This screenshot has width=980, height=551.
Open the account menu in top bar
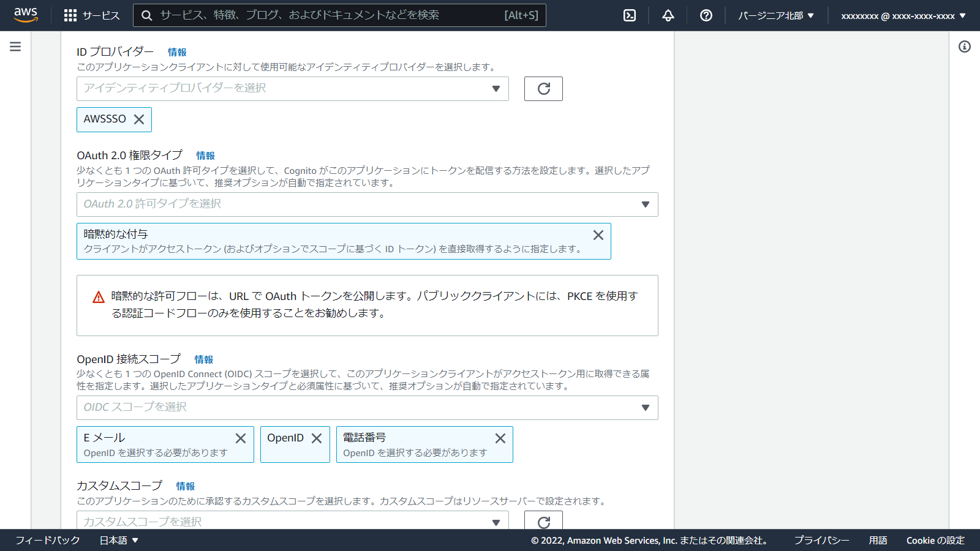901,15
